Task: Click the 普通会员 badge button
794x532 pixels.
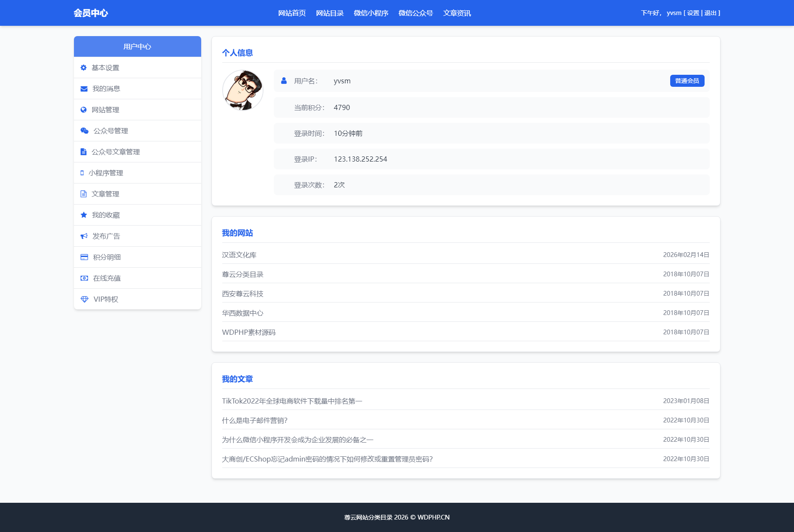Action: coord(687,81)
